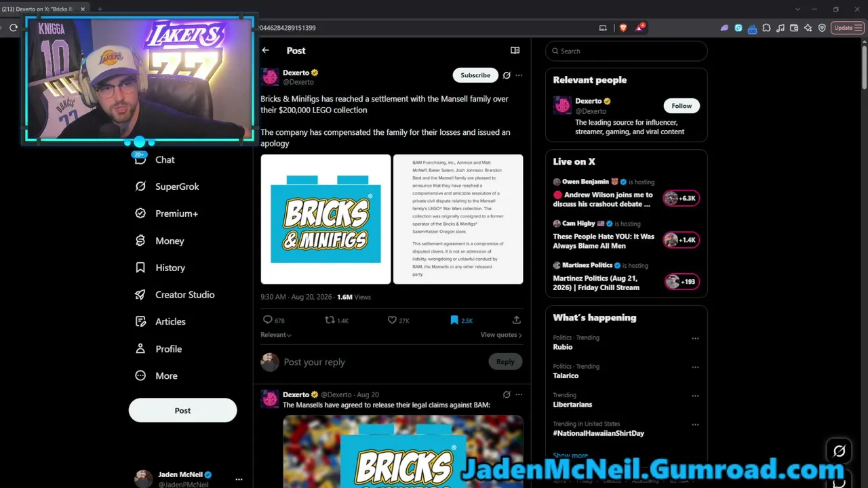Open the settlement statement image
868x488 pixels.
458,219
